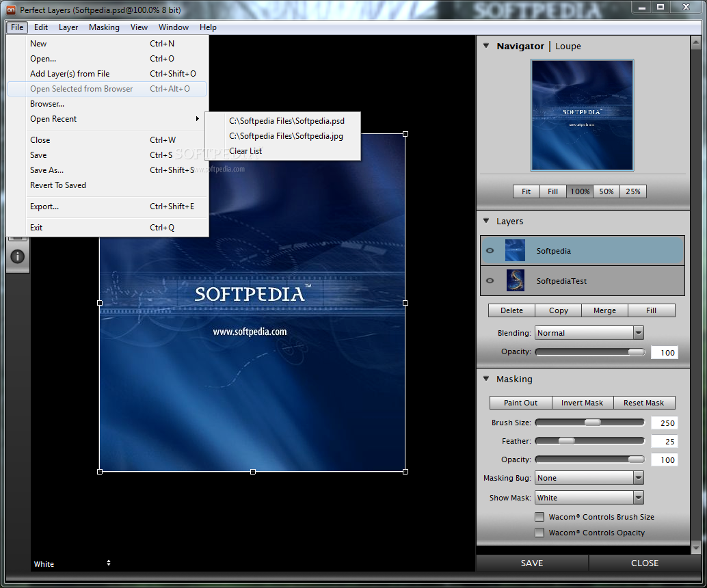Click the Brush Size value field
The height and width of the screenshot is (588, 707).
click(x=664, y=423)
